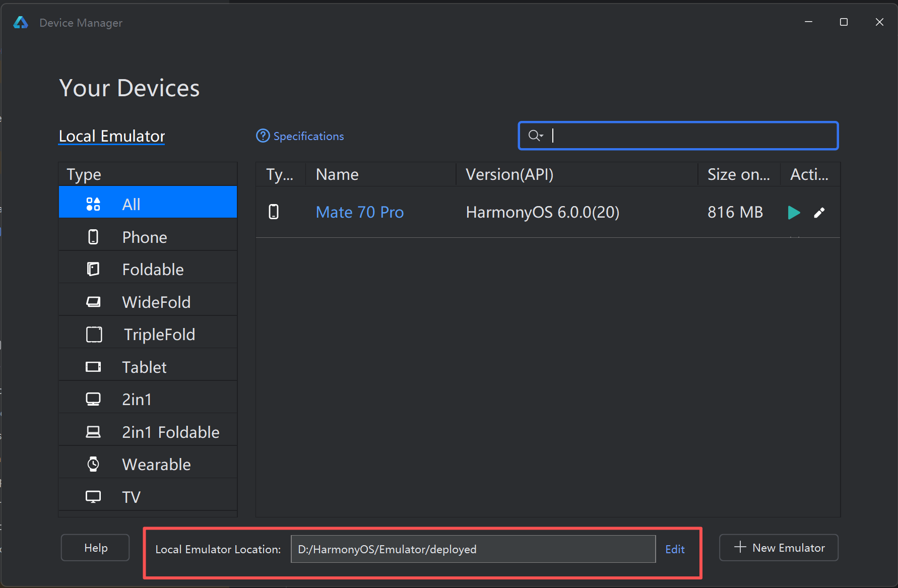Click the HarmonyOS 6.0.0(20) version cell
Screen dimensions: 898x588
tap(542, 212)
